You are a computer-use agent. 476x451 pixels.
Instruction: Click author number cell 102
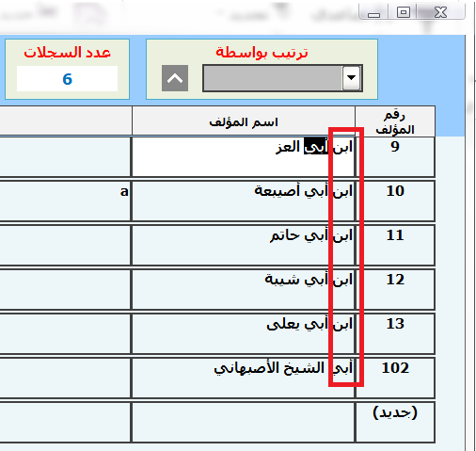[x=395, y=378]
